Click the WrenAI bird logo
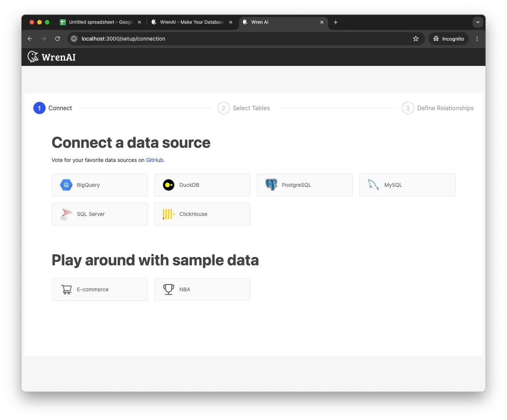The height and width of the screenshot is (420, 507). (33, 57)
